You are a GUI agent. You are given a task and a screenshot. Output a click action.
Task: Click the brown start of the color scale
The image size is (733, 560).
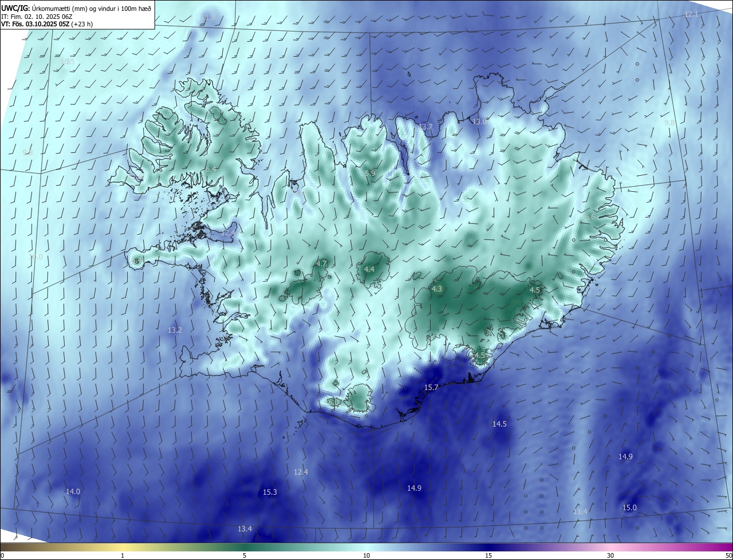coord(11,547)
